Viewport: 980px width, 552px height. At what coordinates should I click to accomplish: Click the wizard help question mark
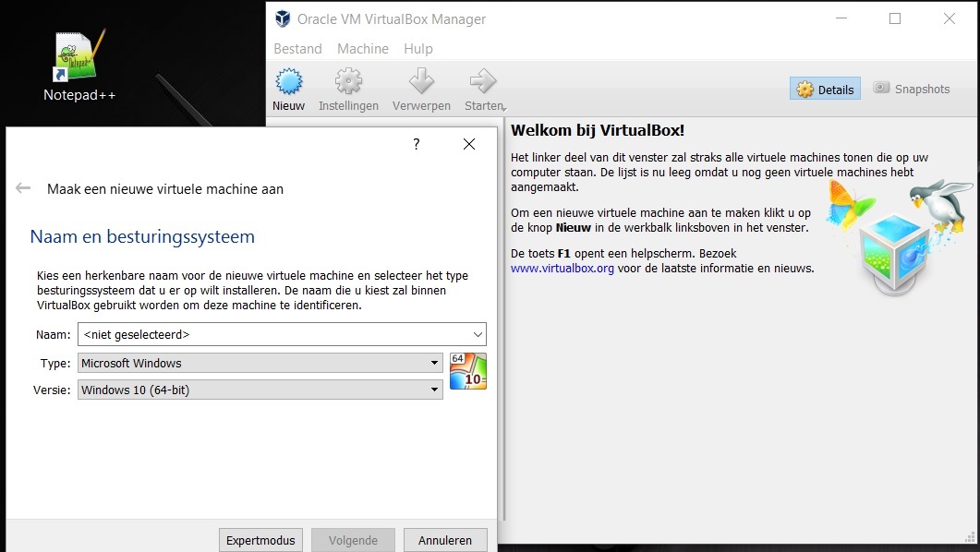tap(417, 144)
